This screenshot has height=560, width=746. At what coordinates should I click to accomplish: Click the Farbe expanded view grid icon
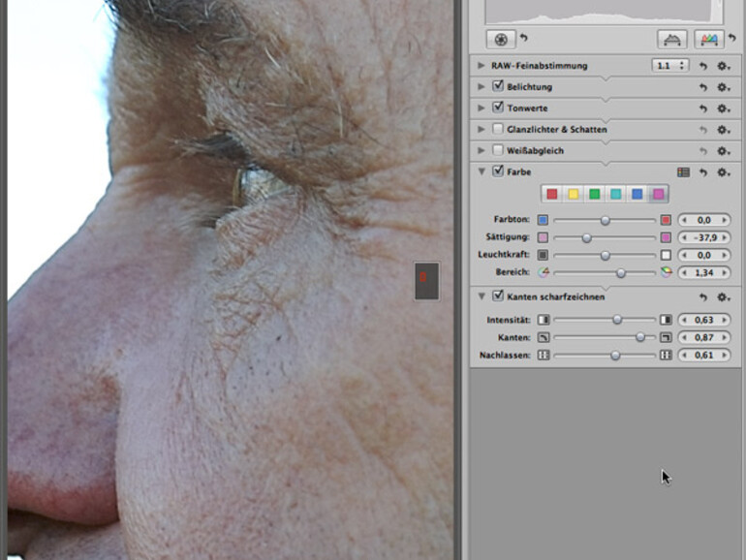(683, 172)
